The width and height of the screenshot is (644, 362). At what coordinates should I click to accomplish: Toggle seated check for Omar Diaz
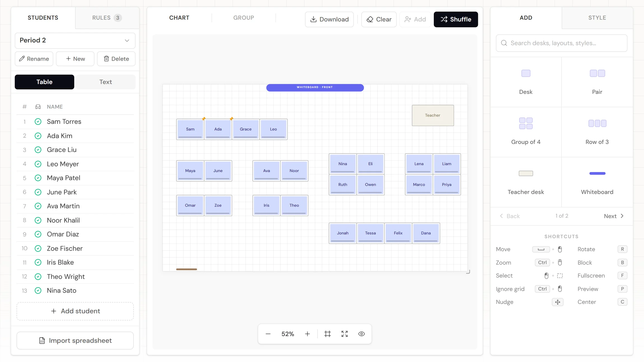(x=38, y=234)
